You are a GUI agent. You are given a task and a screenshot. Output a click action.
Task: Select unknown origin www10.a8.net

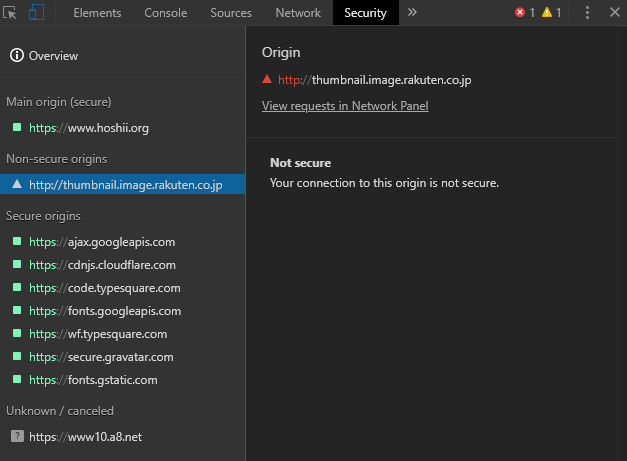pyautogui.click(x=85, y=437)
